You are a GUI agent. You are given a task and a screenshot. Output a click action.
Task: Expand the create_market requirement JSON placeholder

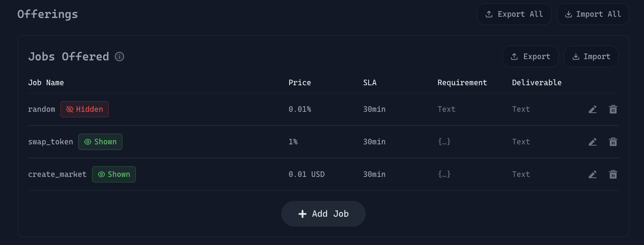click(444, 174)
